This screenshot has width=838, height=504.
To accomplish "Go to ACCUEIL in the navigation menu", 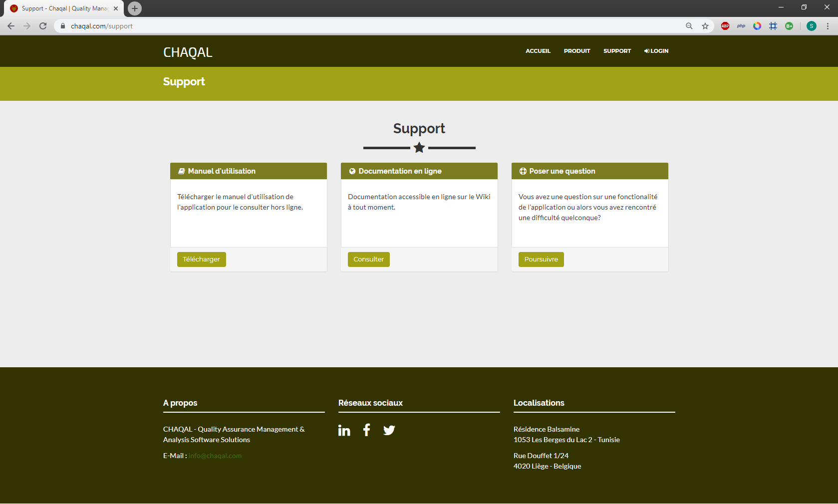I will coord(538,51).
